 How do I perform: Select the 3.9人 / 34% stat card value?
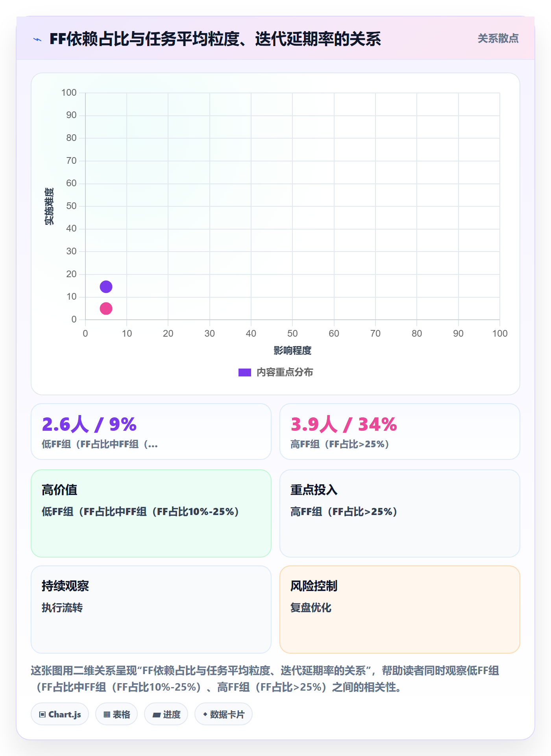[344, 424]
